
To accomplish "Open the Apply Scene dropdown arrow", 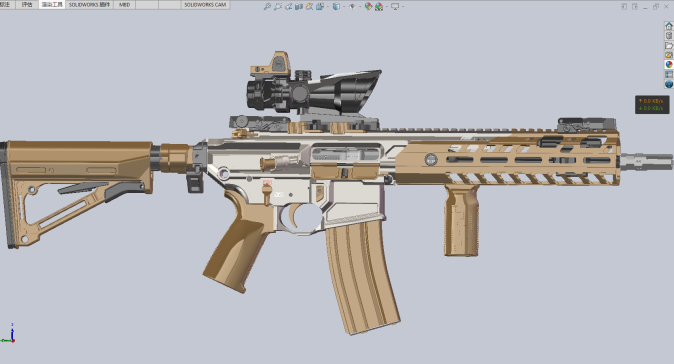I will [387, 6].
